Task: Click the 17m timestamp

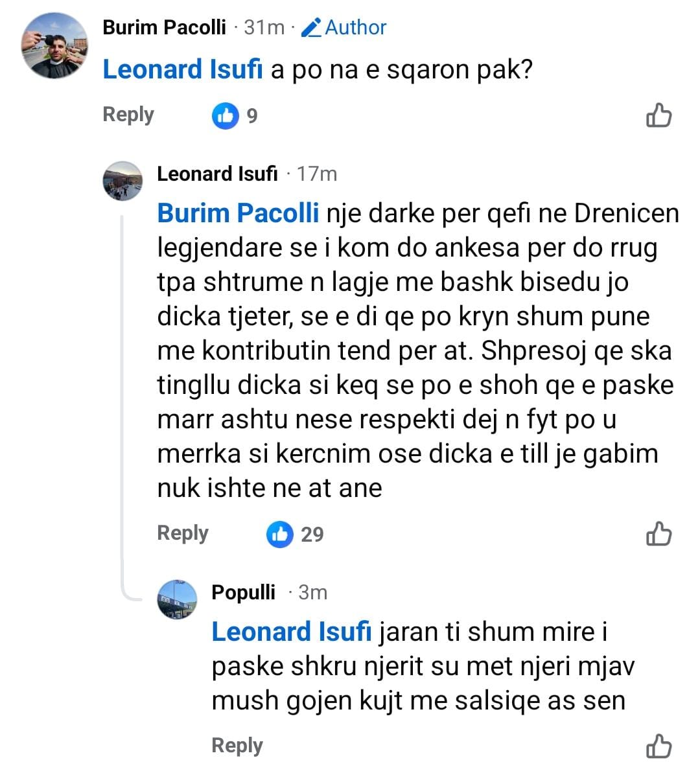Action: point(317,174)
